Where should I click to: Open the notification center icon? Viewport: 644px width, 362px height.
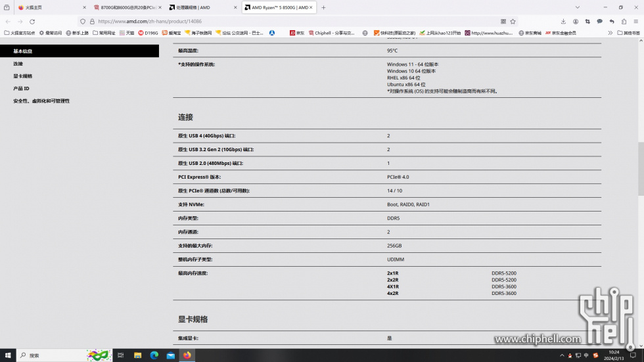[x=633, y=355]
